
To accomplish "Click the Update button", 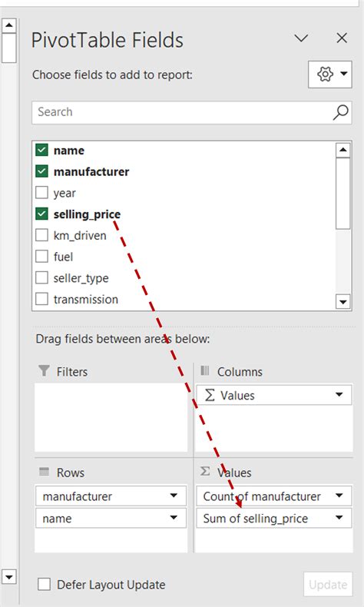I will click(x=328, y=584).
